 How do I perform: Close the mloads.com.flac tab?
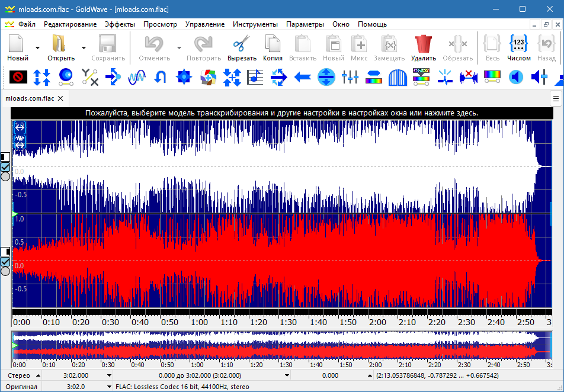[60, 98]
